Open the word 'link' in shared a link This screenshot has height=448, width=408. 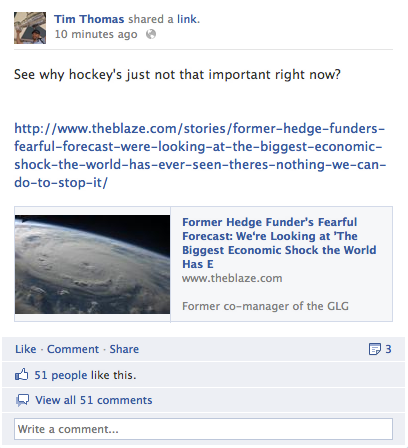187,19
